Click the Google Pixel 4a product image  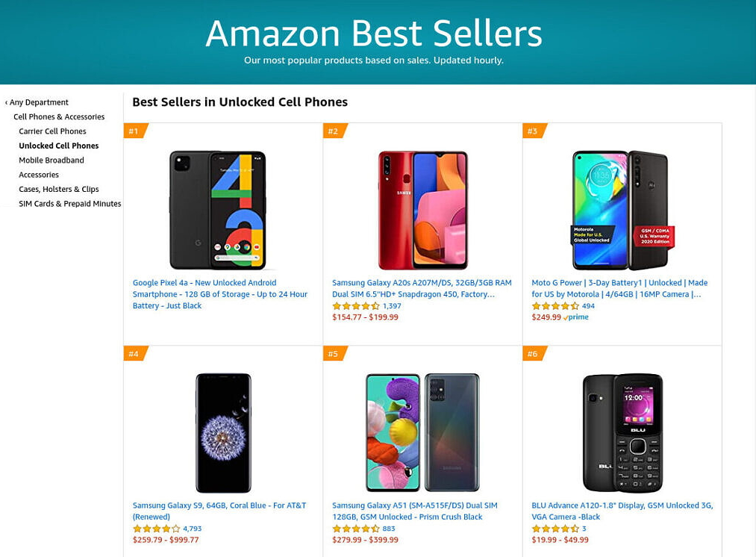point(218,211)
